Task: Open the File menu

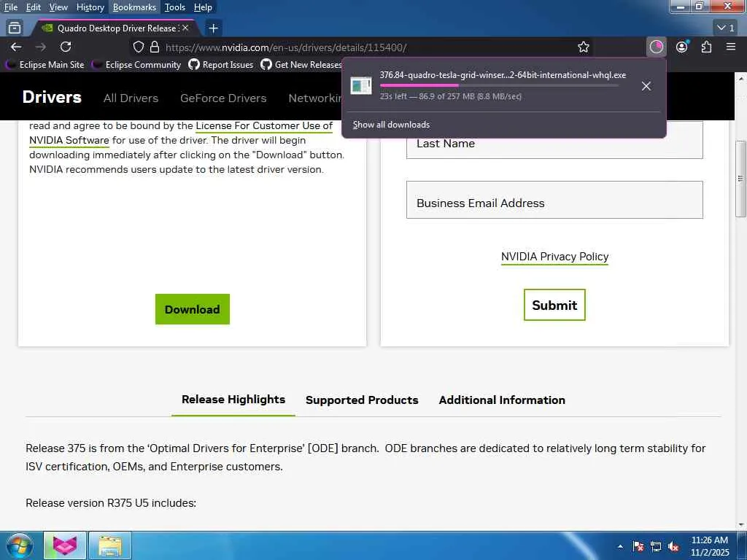Action: coord(10,7)
